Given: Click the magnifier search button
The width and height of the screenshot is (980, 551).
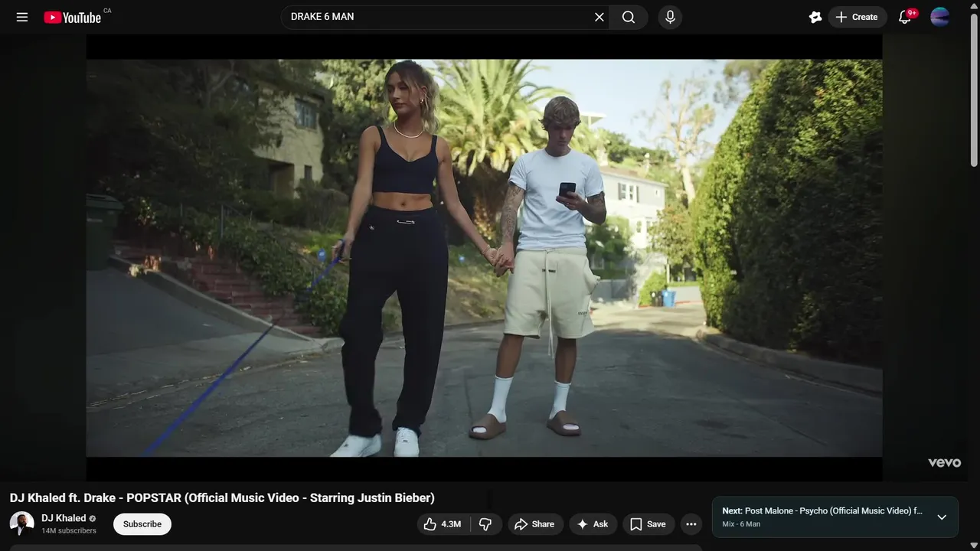Looking at the screenshot, I should click(629, 17).
